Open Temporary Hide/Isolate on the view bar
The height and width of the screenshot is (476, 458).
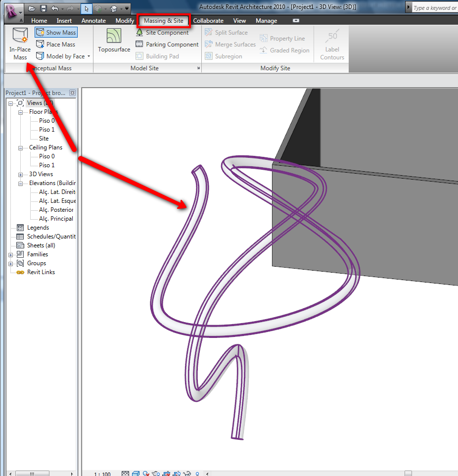[187, 473]
